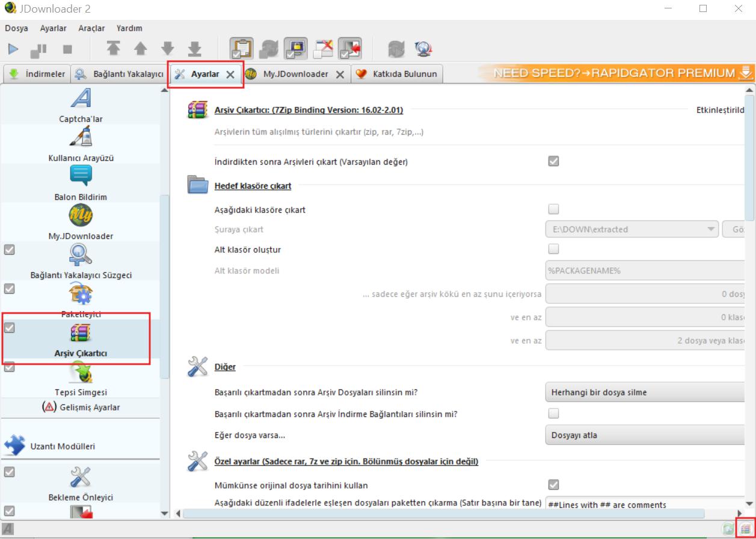
Task: Toggle the Tepsi Simgesi sidebar checkbox
Action: (x=9, y=367)
